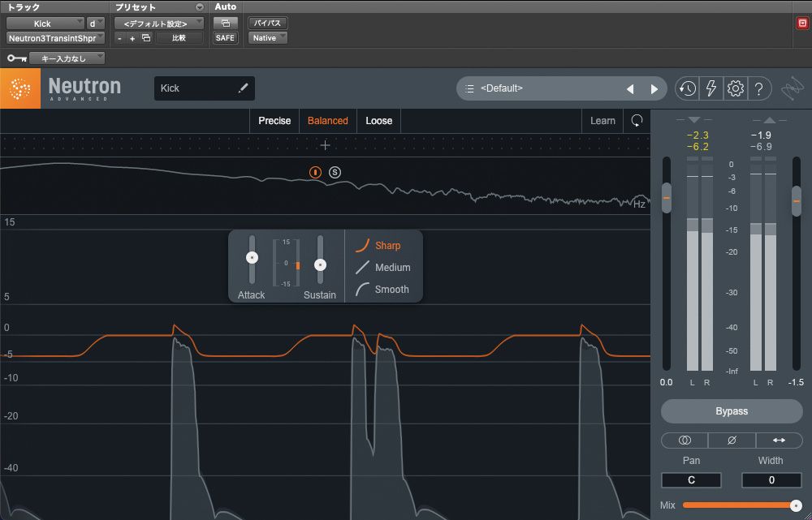
Task: Toggle the 比較 compare button
Action: click(x=179, y=38)
